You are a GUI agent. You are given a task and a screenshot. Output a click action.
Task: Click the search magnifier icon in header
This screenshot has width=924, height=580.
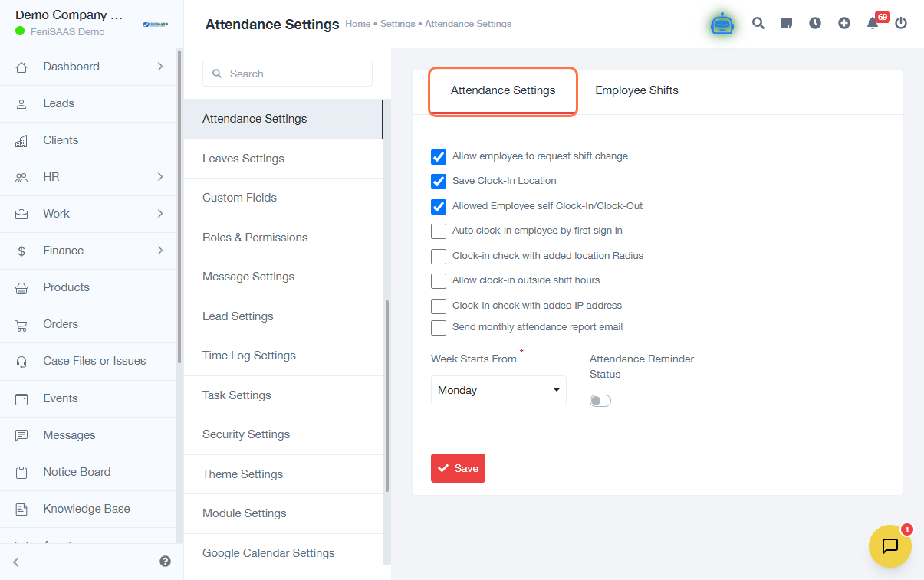758,23
